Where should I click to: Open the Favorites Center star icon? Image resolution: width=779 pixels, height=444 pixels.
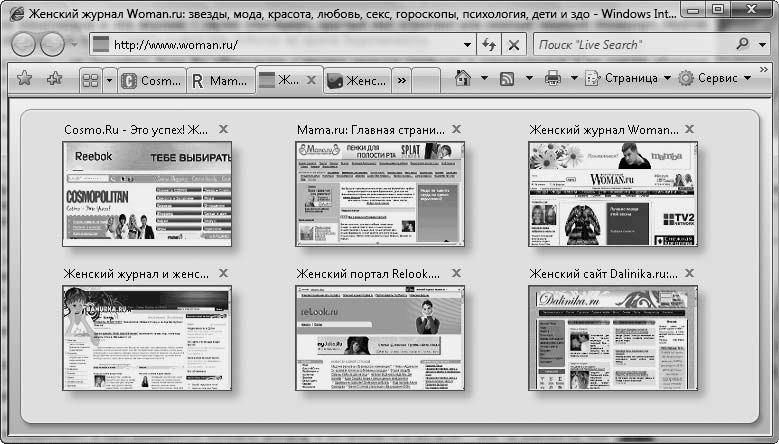25,79
